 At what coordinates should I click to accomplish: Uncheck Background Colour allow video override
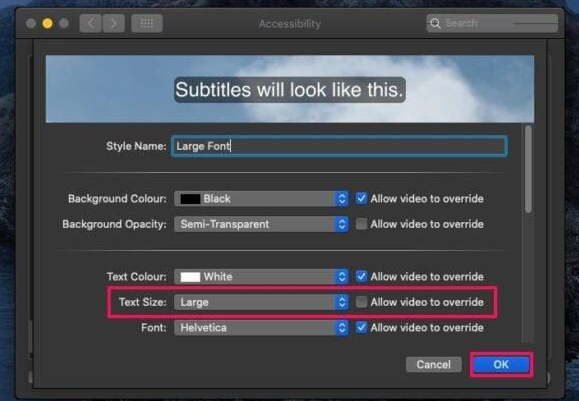pyautogui.click(x=361, y=198)
